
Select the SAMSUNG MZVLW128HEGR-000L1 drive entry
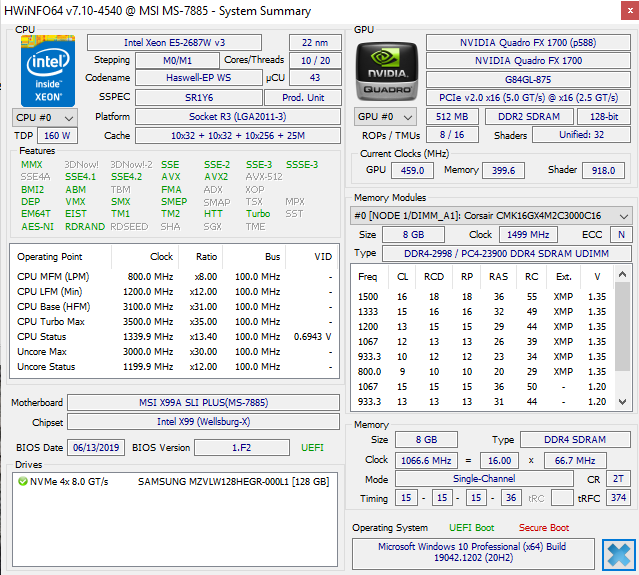point(234,481)
